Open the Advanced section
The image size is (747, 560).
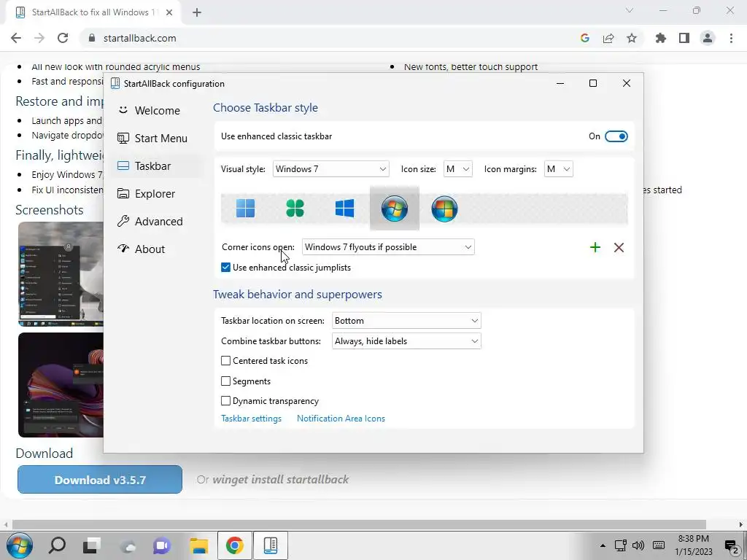tap(158, 222)
